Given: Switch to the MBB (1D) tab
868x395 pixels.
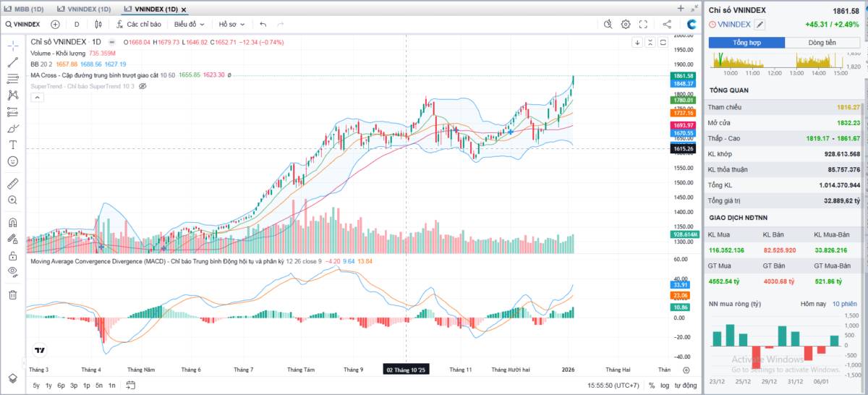Looking at the screenshot, I should pyautogui.click(x=25, y=9).
